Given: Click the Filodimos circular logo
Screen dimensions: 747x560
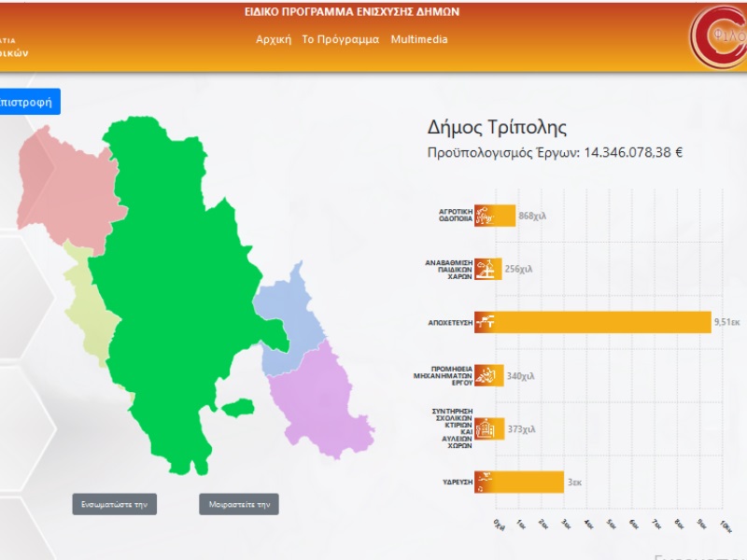Looking at the screenshot, I should (719, 37).
